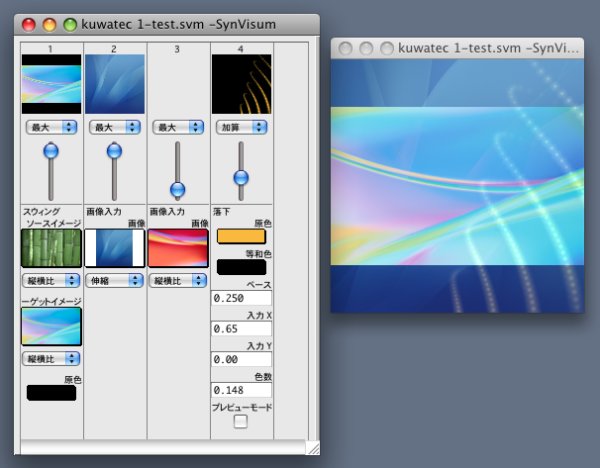Viewport: 600px width, 468px height.
Task: Click the 入力 X field showing 0.65
Action: pos(241,328)
